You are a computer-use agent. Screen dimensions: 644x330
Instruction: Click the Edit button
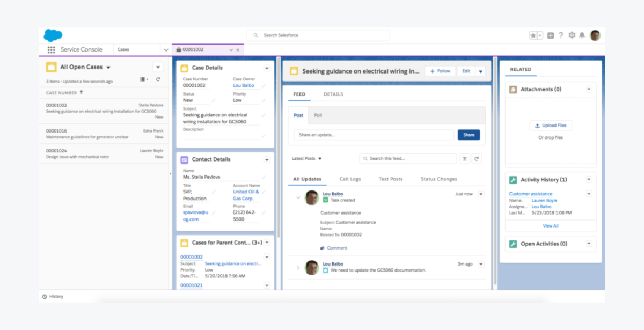click(x=466, y=71)
